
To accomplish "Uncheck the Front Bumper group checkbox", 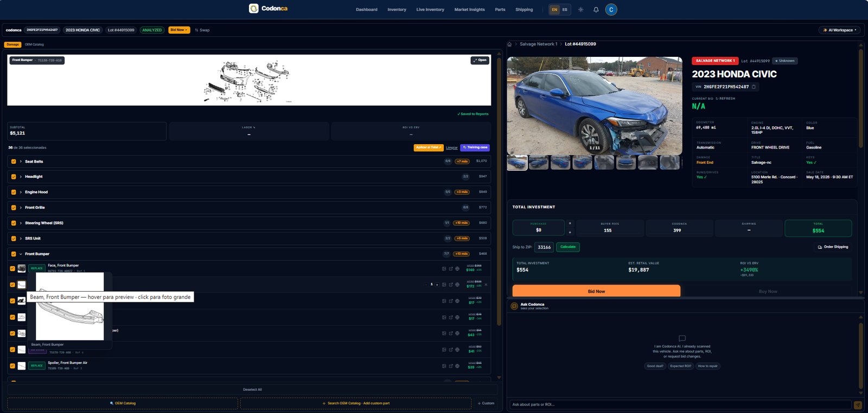I will pyautogui.click(x=14, y=254).
